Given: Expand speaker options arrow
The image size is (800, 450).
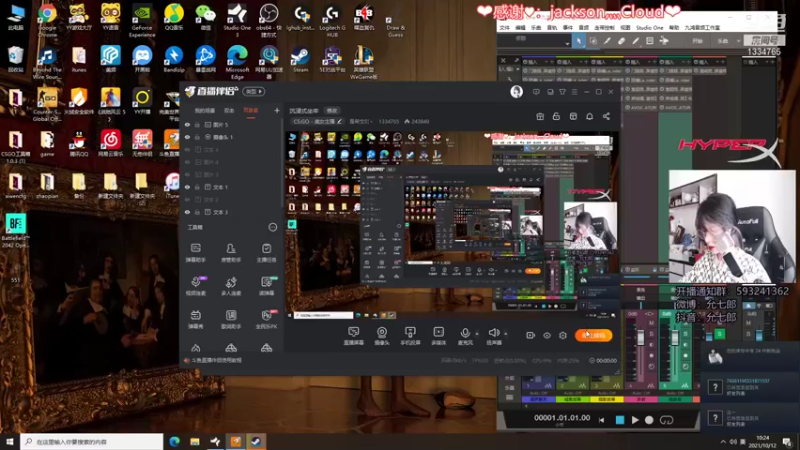Looking at the screenshot, I should [506, 334].
